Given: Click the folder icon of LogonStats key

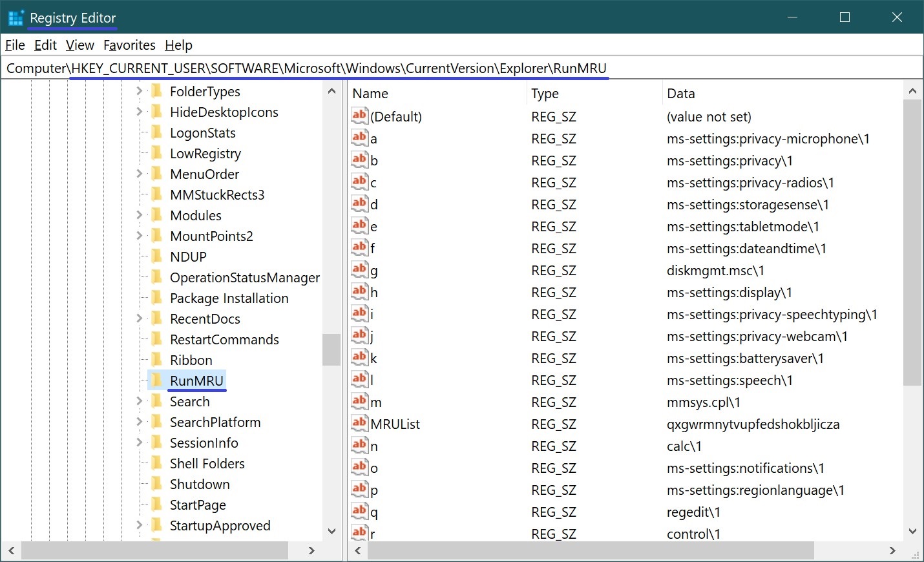Looking at the screenshot, I should pos(156,132).
